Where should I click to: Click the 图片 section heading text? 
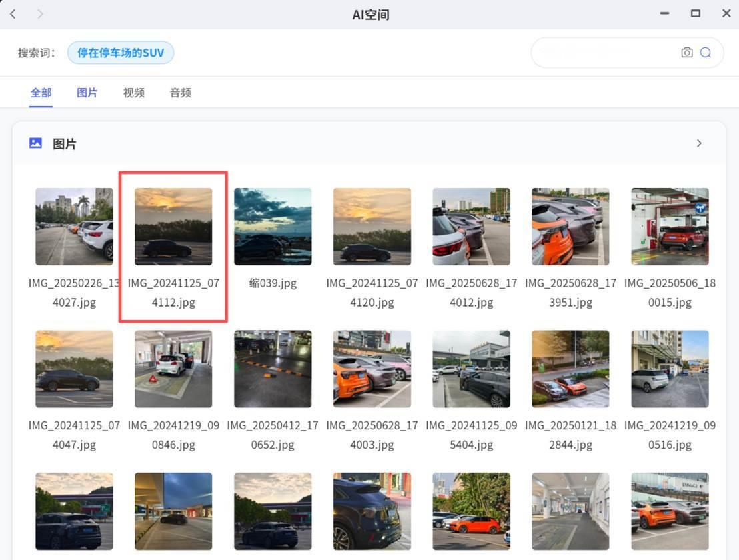[65, 143]
